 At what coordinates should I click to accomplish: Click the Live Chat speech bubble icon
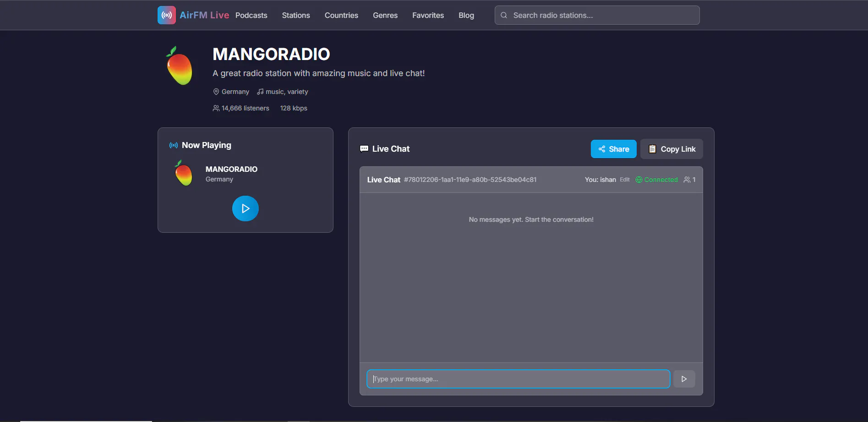364,149
